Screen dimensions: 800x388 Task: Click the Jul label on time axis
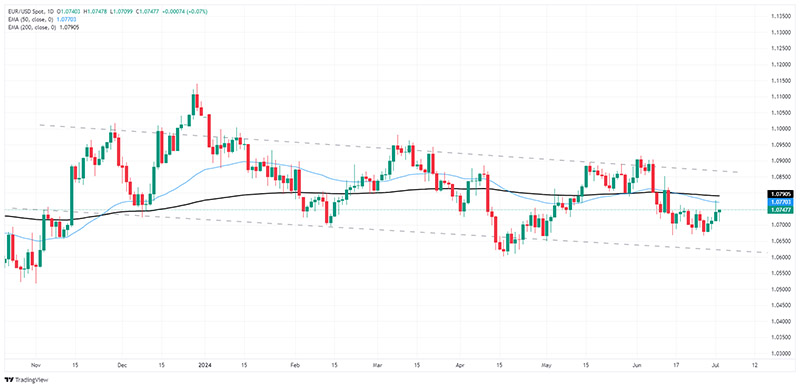tap(715, 365)
